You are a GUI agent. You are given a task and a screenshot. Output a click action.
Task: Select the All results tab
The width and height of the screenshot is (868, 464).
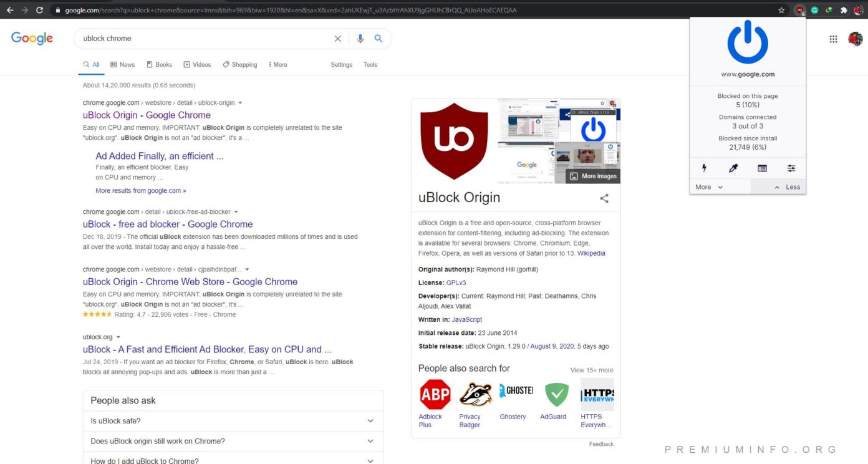(91, 64)
